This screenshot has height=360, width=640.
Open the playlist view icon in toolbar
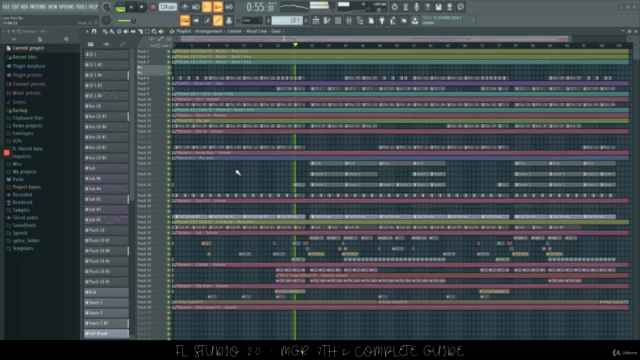pyautogui.click(x=316, y=20)
